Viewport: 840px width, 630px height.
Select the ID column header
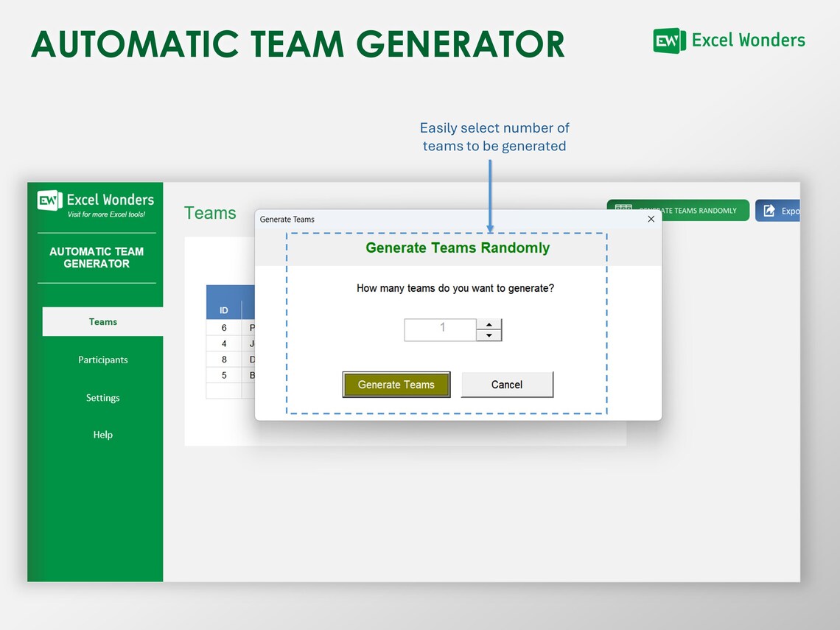pyautogui.click(x=223, y=311)
